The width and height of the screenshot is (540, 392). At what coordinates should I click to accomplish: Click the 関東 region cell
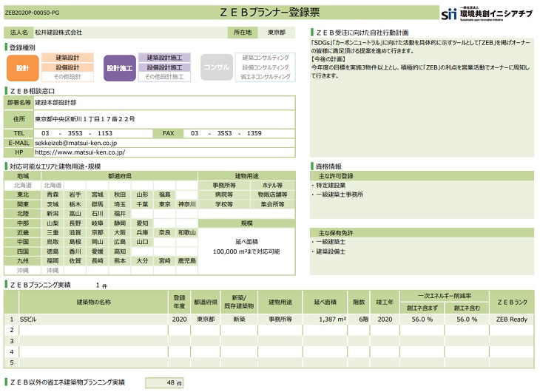(x=23, y=204)
